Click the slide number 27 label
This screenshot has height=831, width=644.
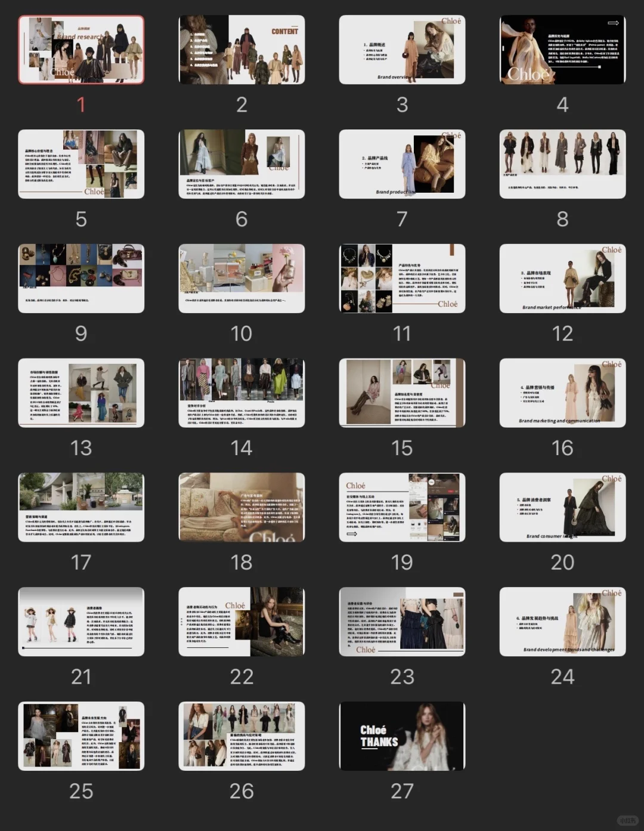coord(402,791)
